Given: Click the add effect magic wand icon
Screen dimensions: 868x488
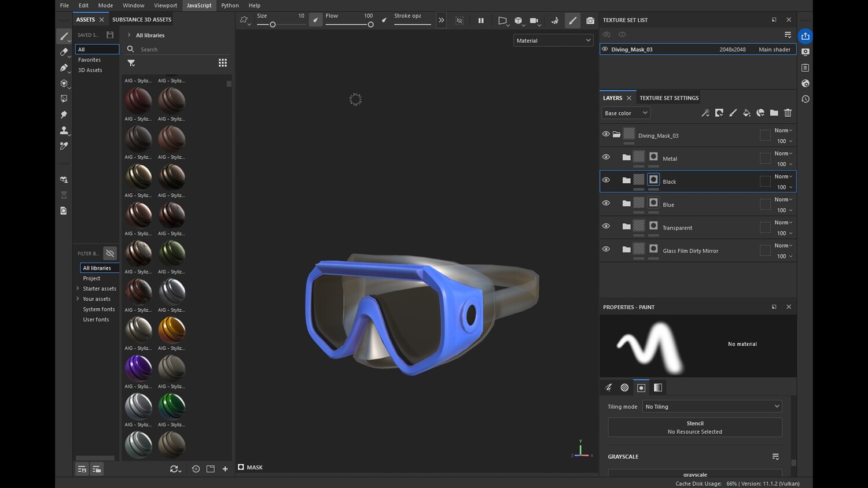Looking at the screenshot, I should [x=705, y=113].
